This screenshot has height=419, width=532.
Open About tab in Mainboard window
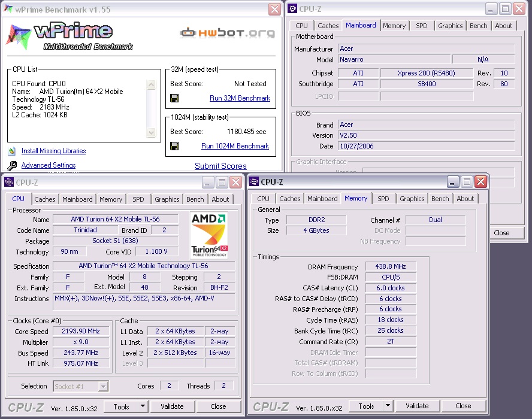(503, 26)
